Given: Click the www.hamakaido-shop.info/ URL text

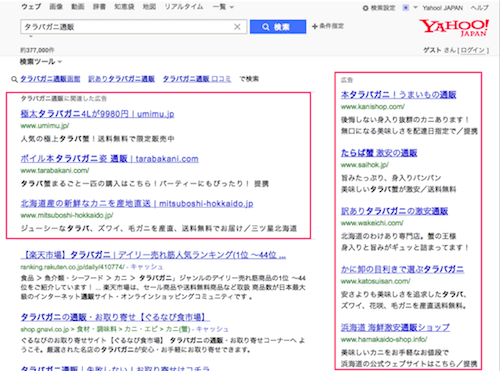Looking at the screenshot, I should point(384,339).
